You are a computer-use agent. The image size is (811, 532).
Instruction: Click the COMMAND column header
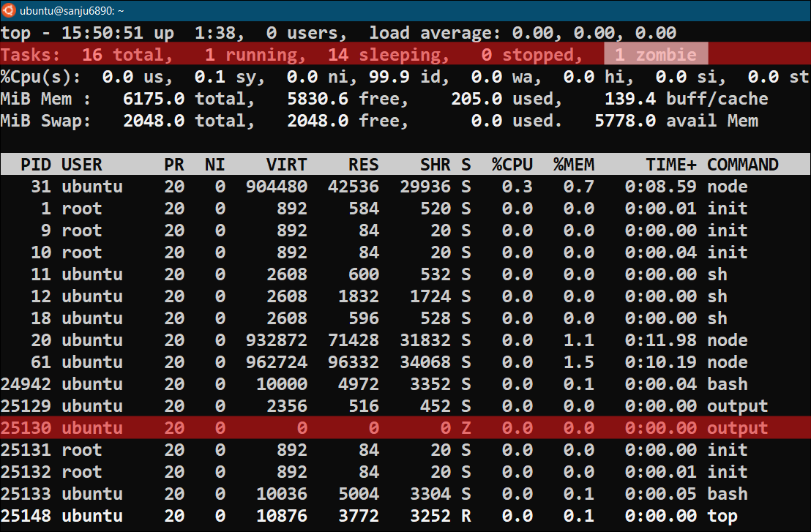click(x=742, y=165)
